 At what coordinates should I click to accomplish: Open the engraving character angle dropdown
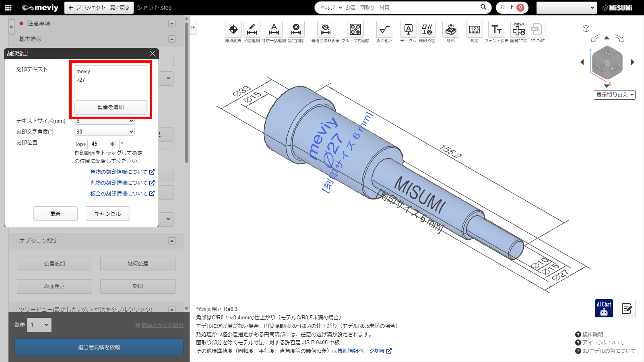tap(105, 132)
